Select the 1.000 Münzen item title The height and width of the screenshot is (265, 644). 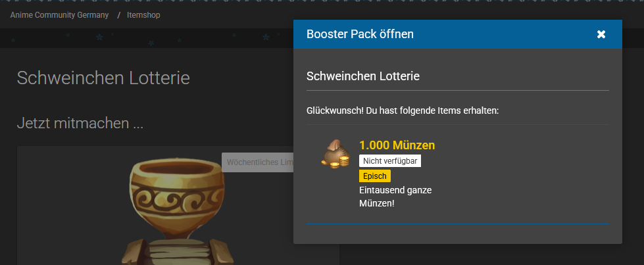(397, 145)
